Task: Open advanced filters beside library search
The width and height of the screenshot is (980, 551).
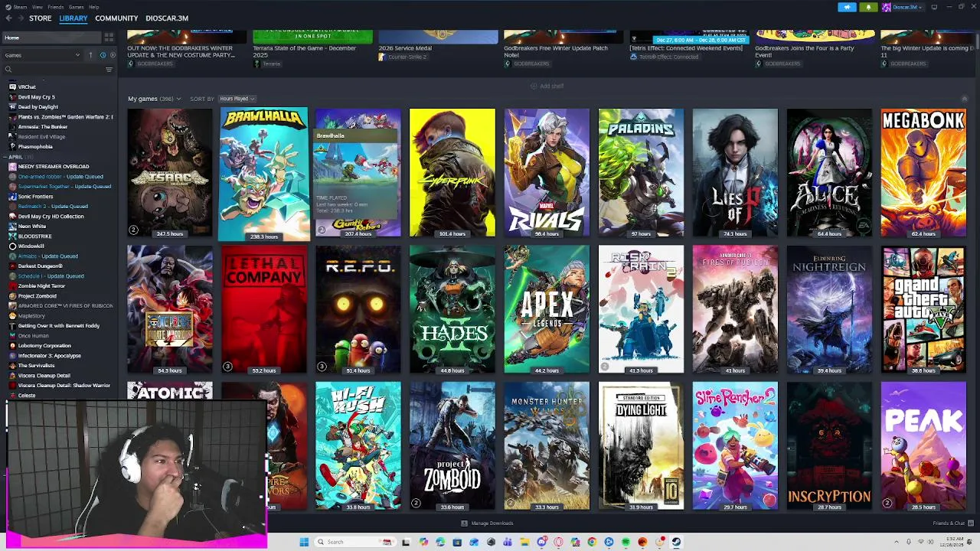Action: pos(109,70)
